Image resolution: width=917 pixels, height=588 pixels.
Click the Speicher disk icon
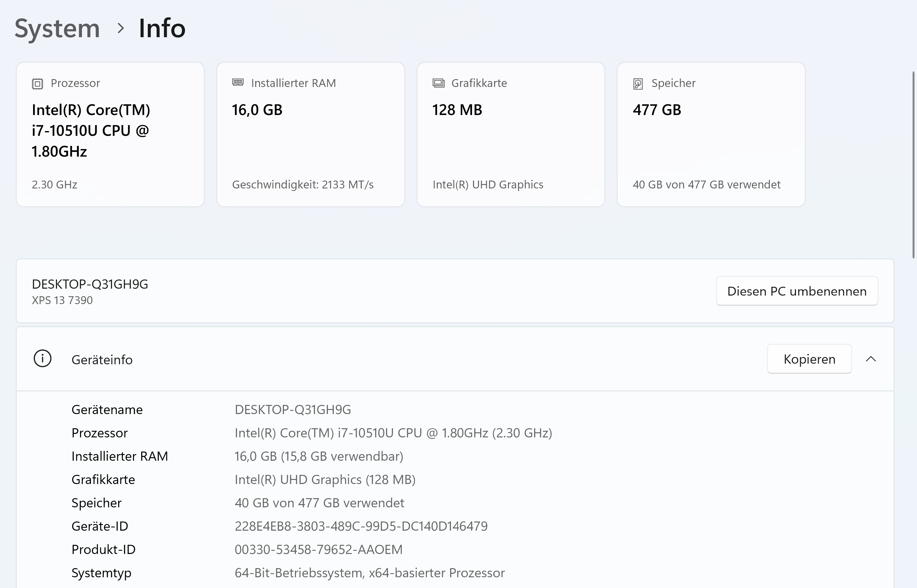[x=638, y=84]
